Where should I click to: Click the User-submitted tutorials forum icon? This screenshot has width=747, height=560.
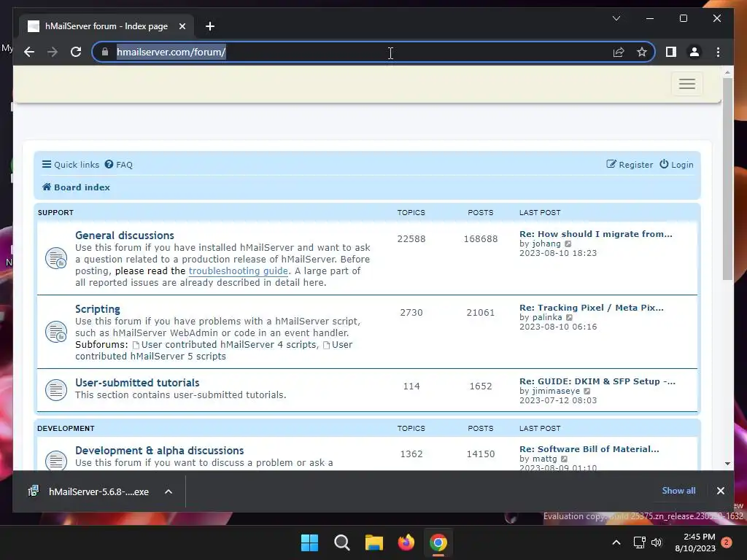pos(55,390)
